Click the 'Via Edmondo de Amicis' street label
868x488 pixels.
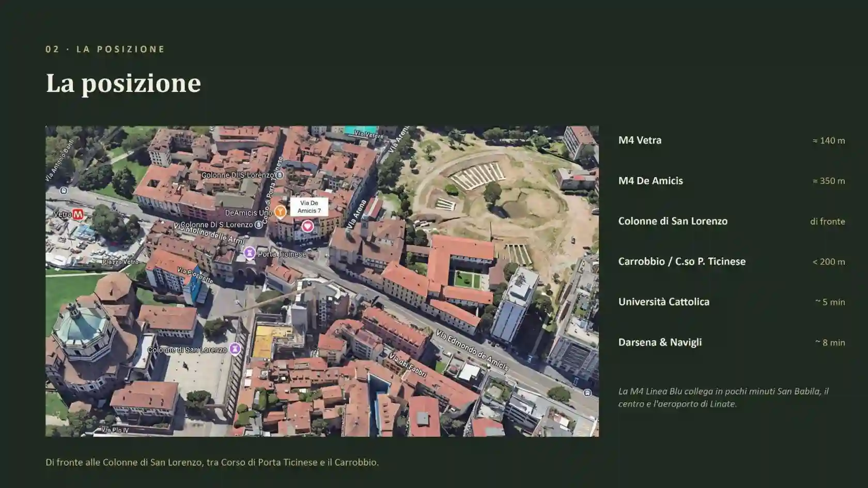pos(472,351)
